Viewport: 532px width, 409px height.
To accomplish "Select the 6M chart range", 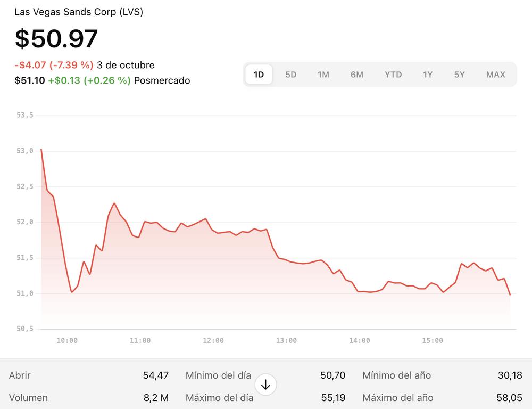I will (x=357, y=75).
